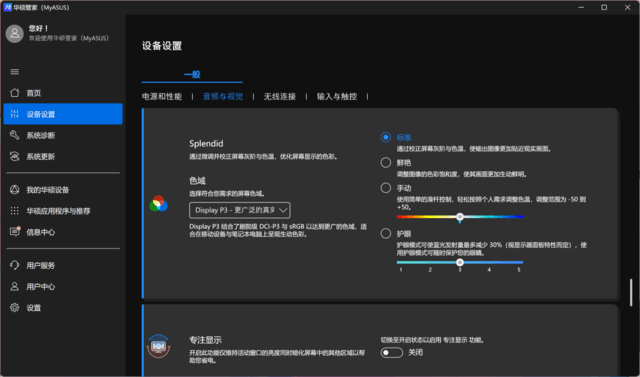Viewport: 640px width, 377px height.
Task: Set eye care slider to level 1
Action: click(401, 262)
